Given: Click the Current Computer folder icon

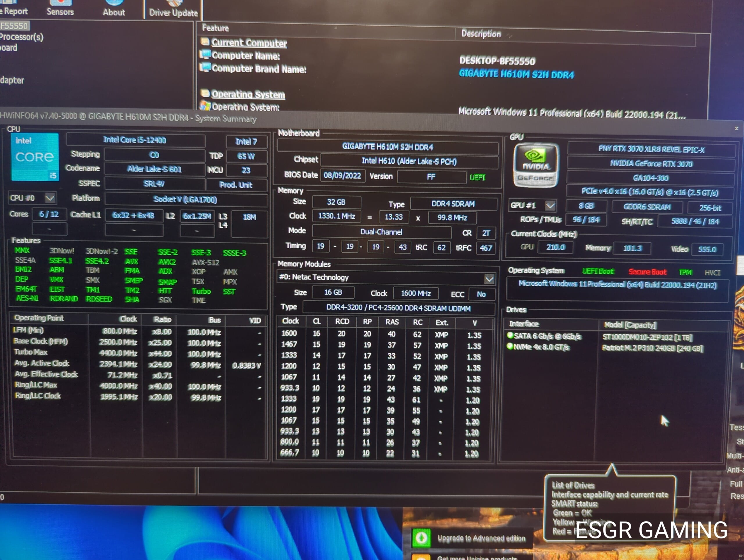Looking at the screenshot, I should click(205, 42).
